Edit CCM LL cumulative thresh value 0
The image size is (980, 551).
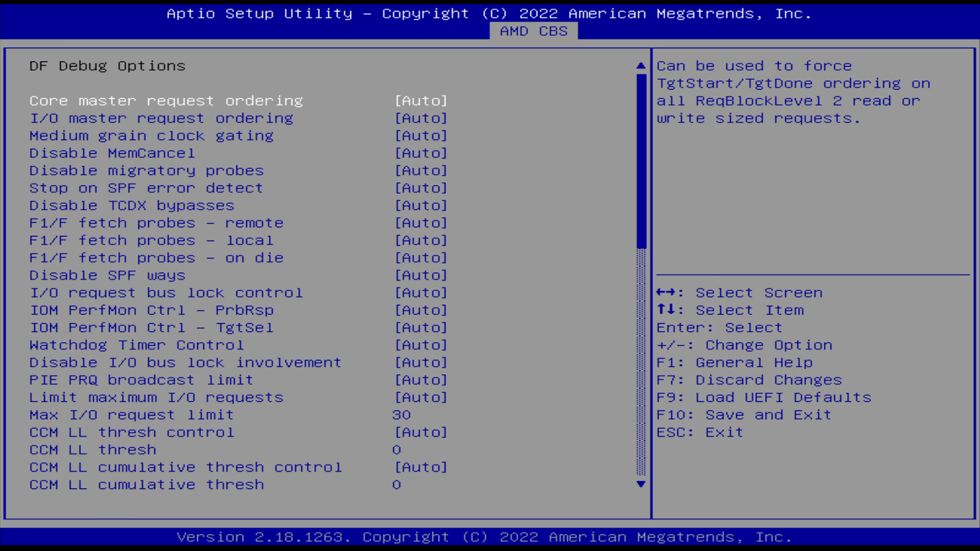tap(396, 485)
